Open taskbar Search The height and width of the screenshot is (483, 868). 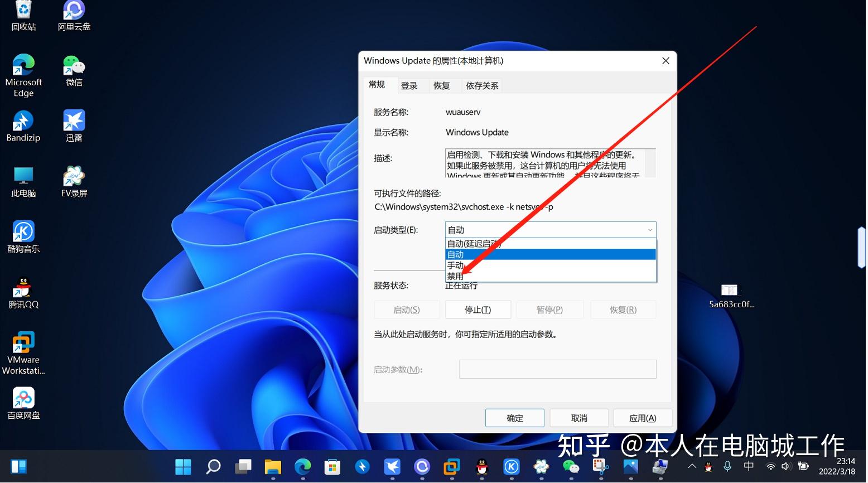pos(213,466)
